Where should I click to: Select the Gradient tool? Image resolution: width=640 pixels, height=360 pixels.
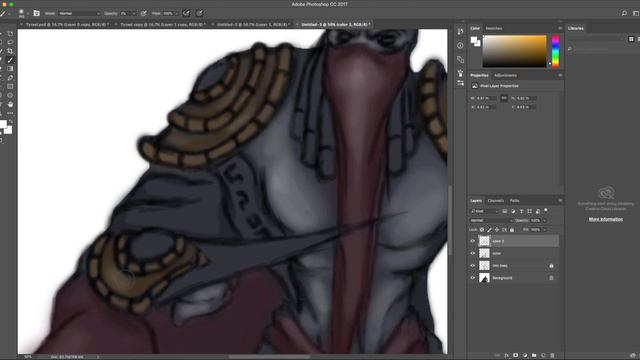click(10, 69)
